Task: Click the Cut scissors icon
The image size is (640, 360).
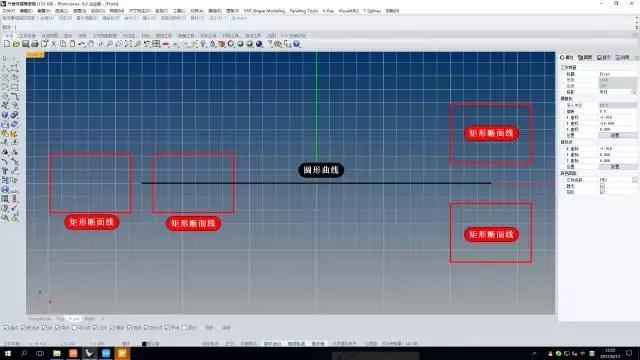Action: click(x=53, y=44)
